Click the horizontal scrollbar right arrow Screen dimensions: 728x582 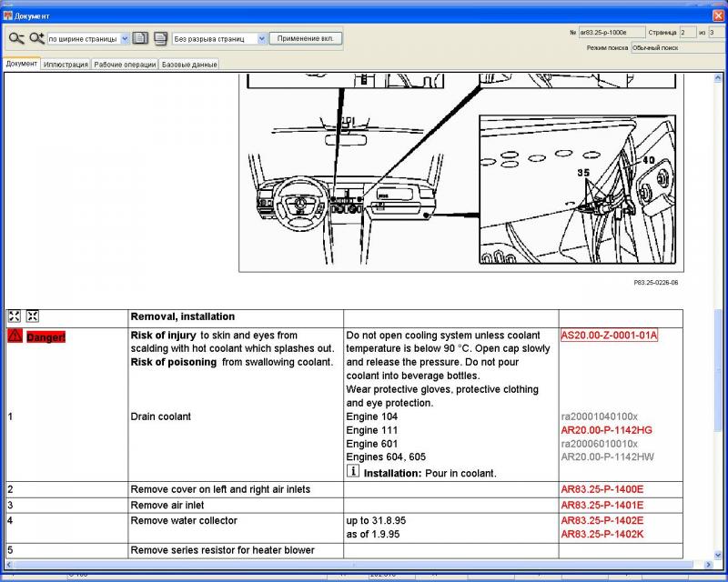[x=709, y=565]
